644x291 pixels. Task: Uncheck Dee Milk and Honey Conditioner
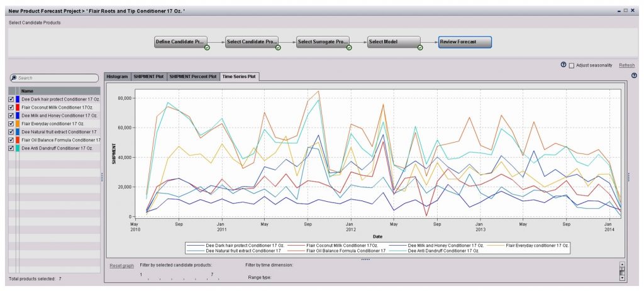(11, 116)
